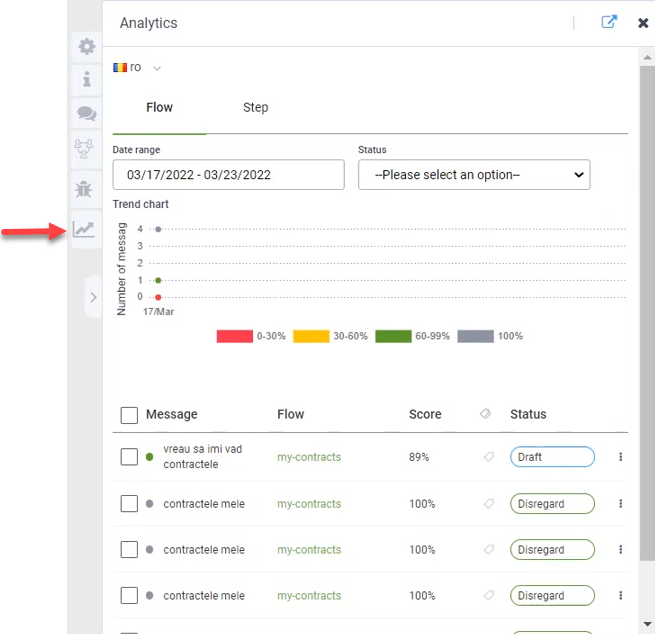Image resolution: width=657 pixels, height=635 pixels.
Task: Expand the collapsed sidebar chevron
Action: (93, 297)
